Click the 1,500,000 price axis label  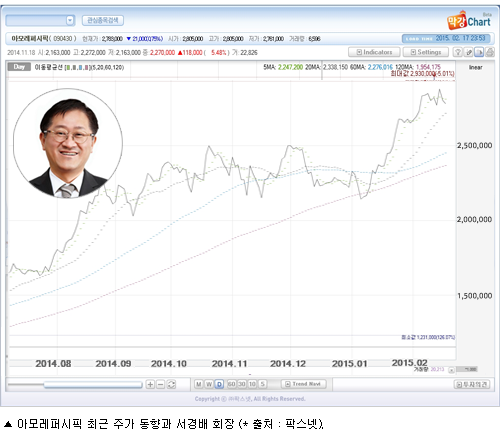point(474,296)
